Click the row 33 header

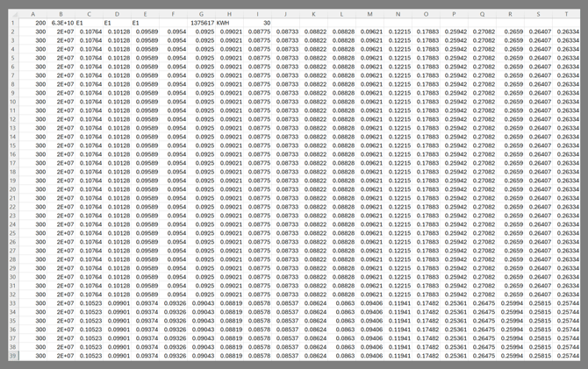coord(13,303)
